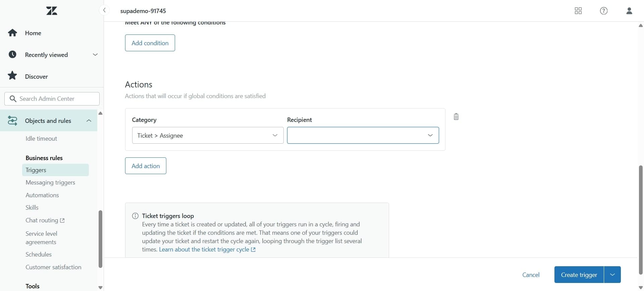
Task: Open the products grid icon
Action: tap(578, 11)
